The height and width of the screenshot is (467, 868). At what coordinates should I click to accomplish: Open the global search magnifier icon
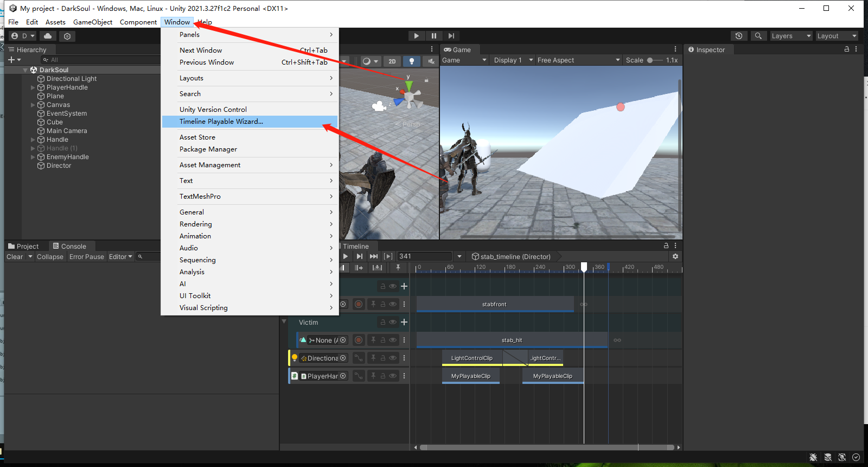(x=758, y=36)
